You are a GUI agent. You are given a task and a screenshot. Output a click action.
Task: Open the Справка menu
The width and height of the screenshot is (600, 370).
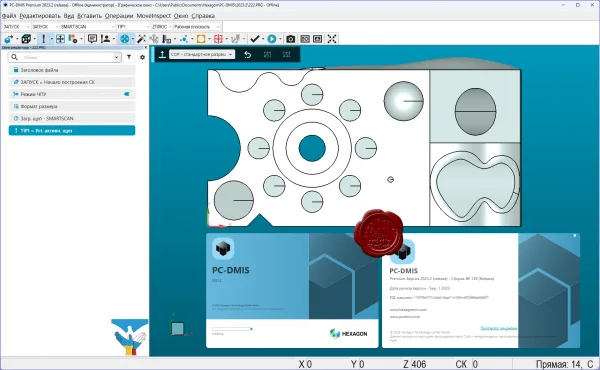[x=203, y=16]
